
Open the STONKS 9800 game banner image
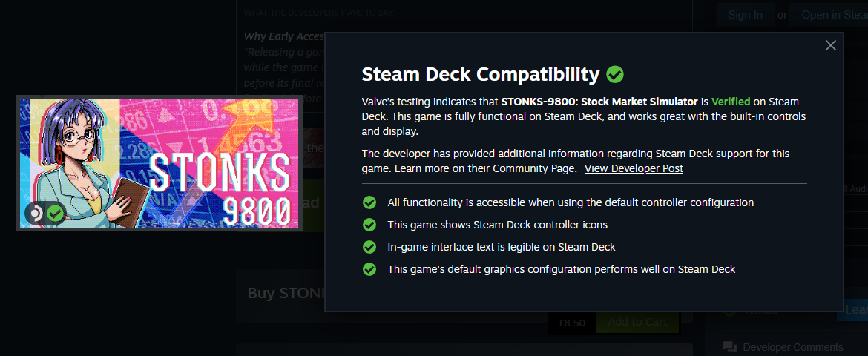(160, 163)
